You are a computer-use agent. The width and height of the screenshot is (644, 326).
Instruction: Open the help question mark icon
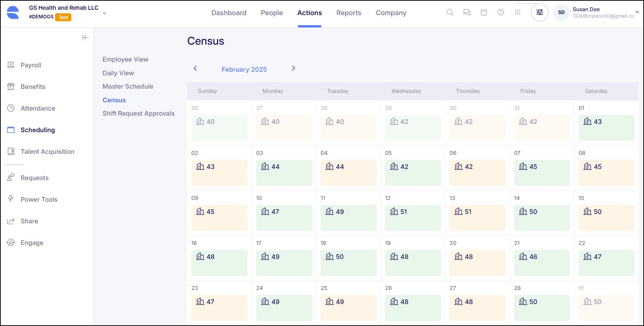(x=500, y=12)
